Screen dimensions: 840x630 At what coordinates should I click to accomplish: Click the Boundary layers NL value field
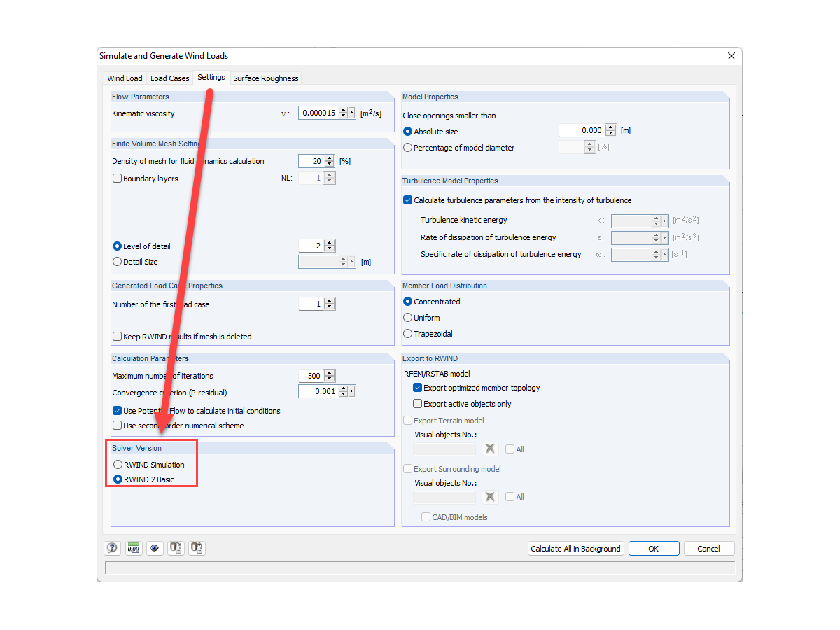point(311,178)
